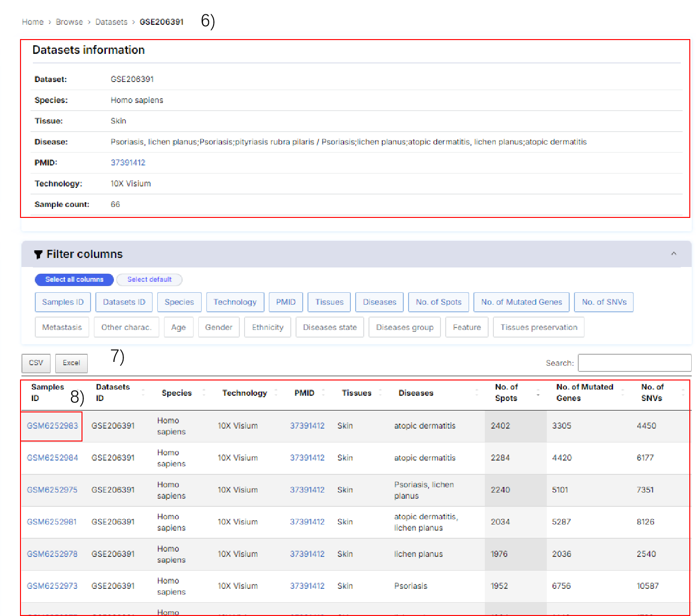Click the table Search input field
Viewport: 696px width, 616px height.
(634, 363)
